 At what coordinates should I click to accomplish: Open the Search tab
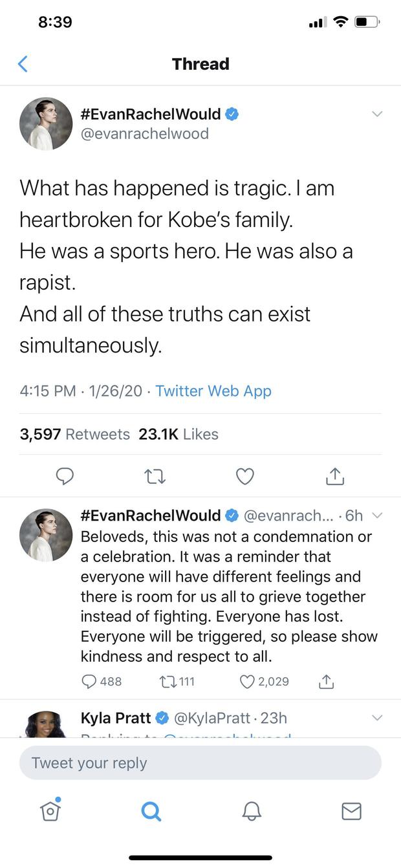[x=151, y=811]
